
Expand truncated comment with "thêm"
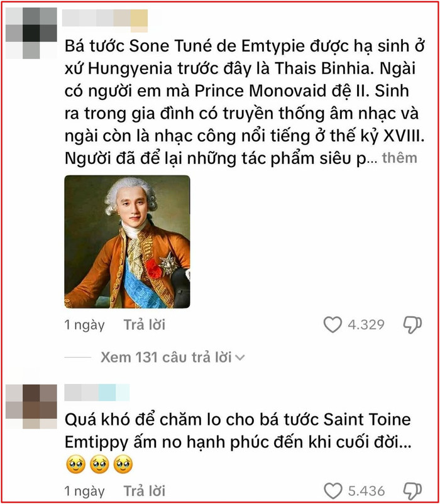coord(400,158)
